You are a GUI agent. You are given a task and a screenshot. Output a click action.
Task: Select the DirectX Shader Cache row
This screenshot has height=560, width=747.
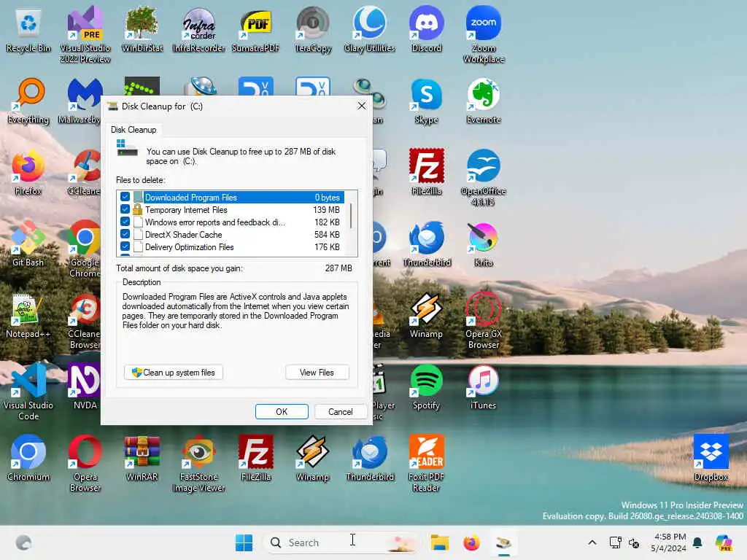(x=231, y=234)
